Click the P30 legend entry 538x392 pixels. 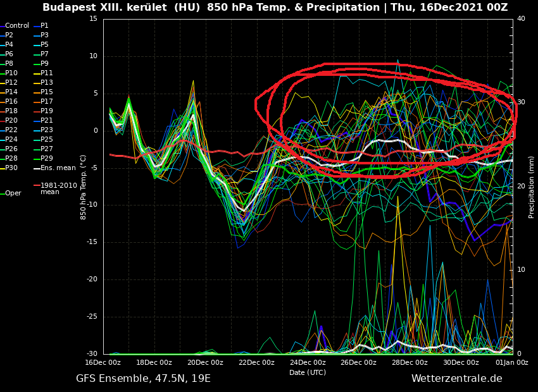click(x=11, y=168)
